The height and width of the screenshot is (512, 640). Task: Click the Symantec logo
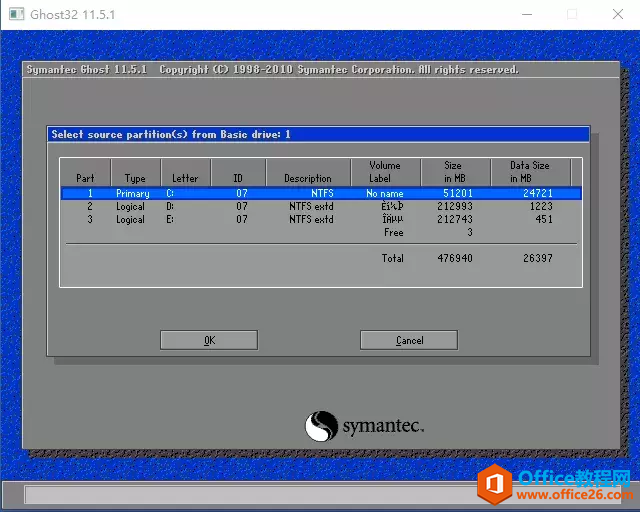tap(364, 426)
